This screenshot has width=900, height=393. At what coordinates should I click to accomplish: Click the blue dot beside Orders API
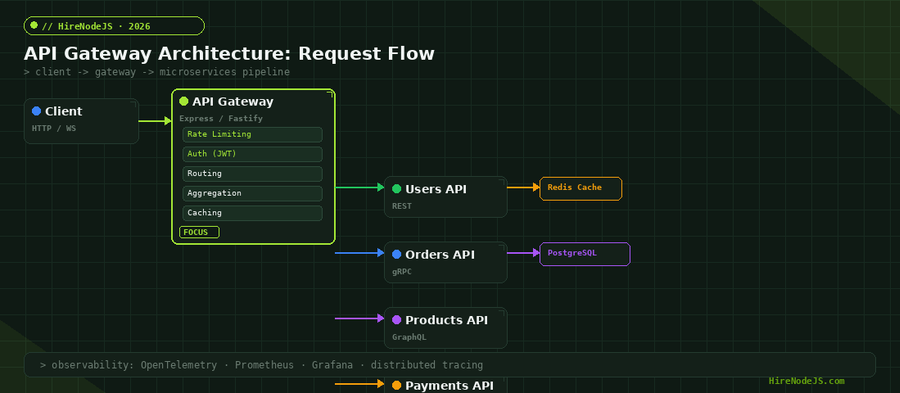click(397, 254)
